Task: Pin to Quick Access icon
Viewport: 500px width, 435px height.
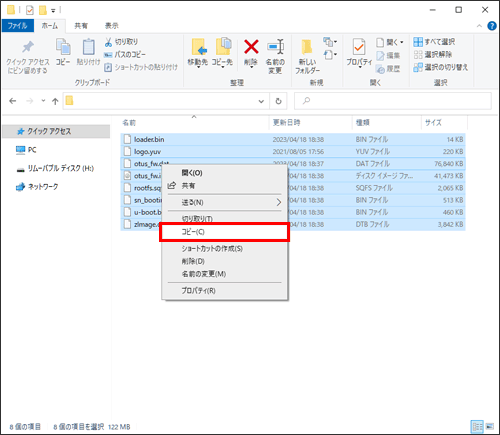Action: (28, 47)
